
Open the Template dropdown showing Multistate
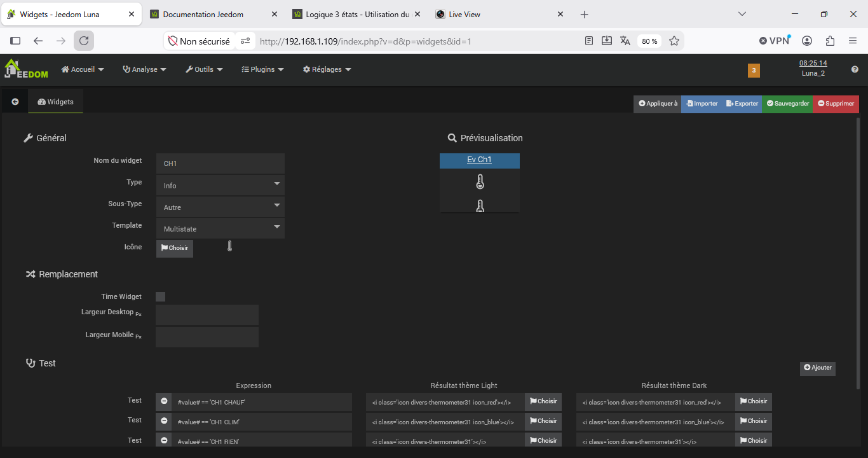220,228
